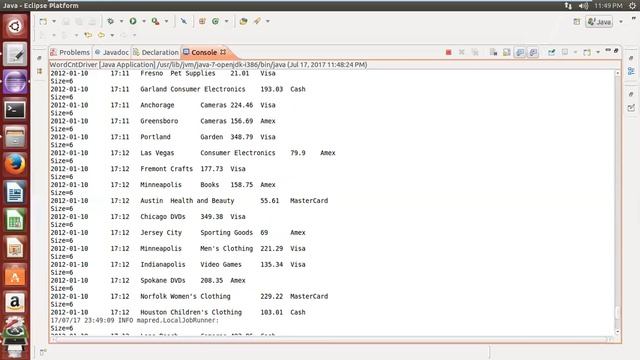
Task: Click the Back navigation arrow icon
Action: click(101, 35)
